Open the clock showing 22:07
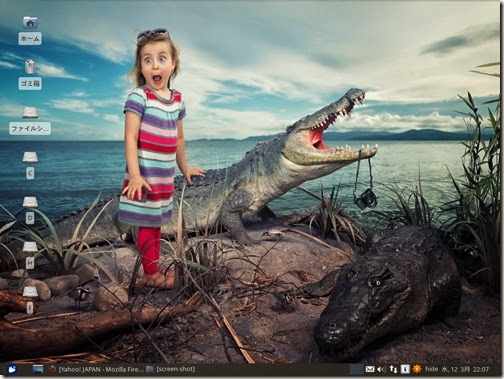 (x=465, y=369)
